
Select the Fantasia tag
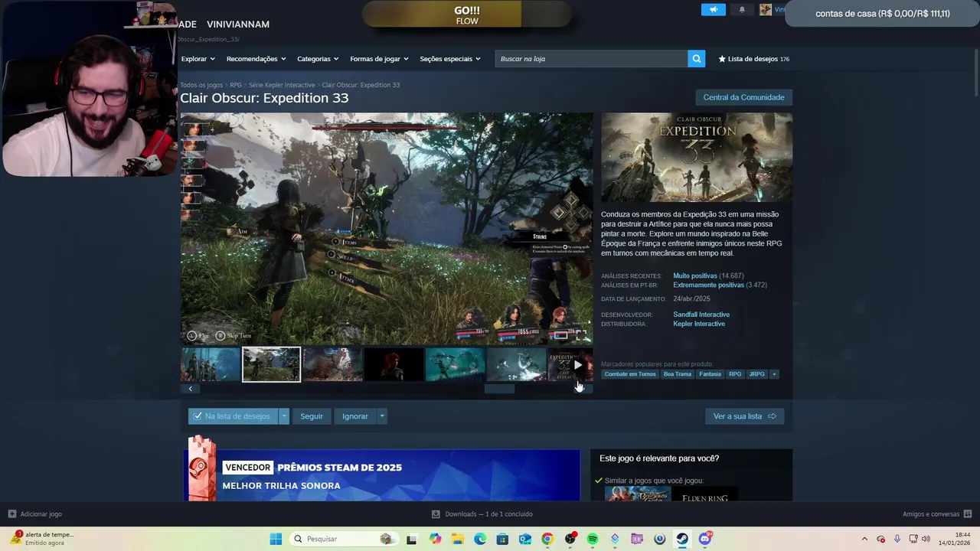point(710,374)
